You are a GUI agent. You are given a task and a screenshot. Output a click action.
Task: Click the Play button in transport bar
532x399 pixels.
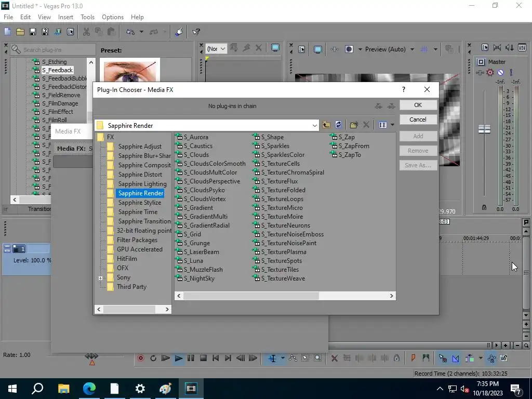[179, 358]
